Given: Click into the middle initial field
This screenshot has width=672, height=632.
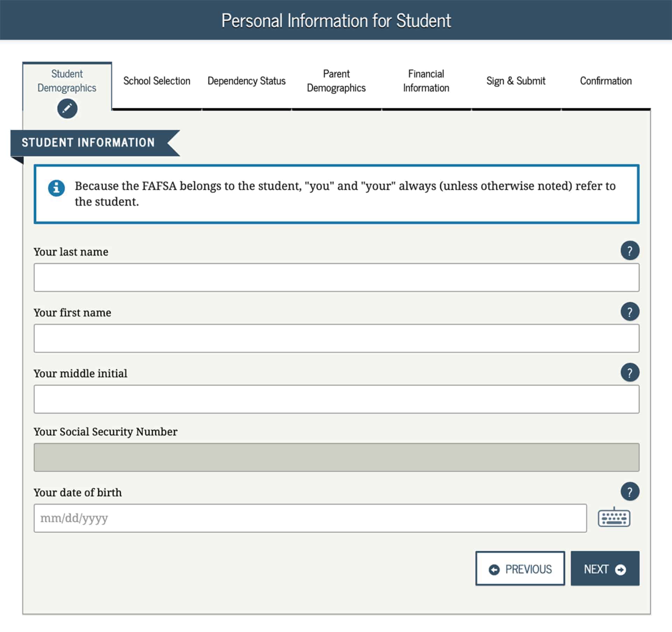Looking at the screenshot, I should [336, 399].
